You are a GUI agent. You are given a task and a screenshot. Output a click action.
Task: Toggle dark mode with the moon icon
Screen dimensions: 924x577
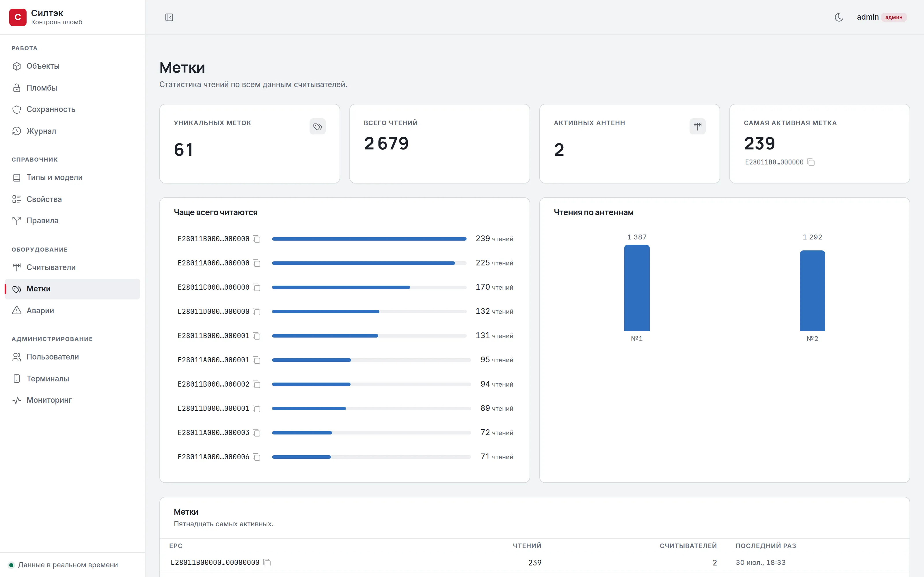(839, 17)
